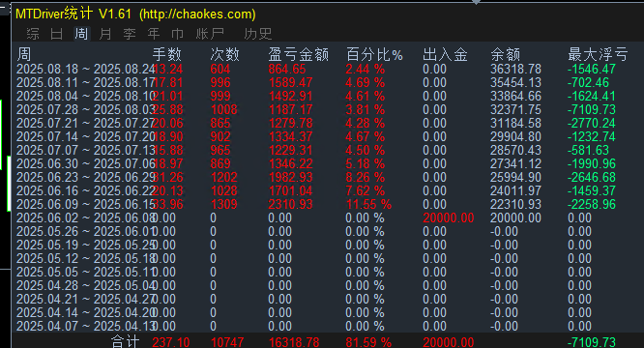Click profit value 1589.47
The height and width of the screenshot is (348, 644).
[x=290, y=82]
